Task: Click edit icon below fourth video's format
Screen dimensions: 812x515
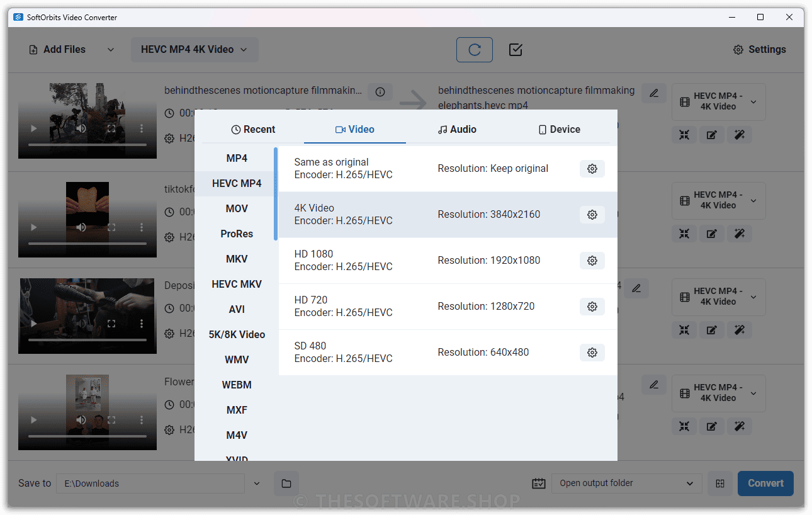Action: pos(712,426)
